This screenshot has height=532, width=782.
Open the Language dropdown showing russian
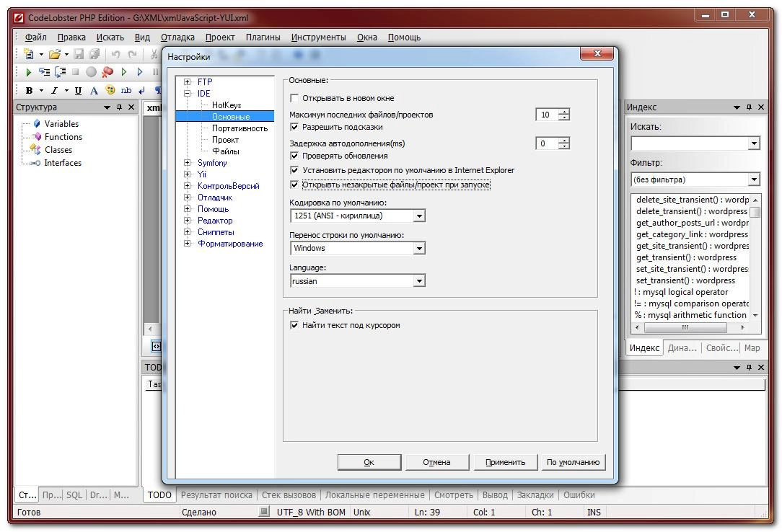click(x=419, y=281)
